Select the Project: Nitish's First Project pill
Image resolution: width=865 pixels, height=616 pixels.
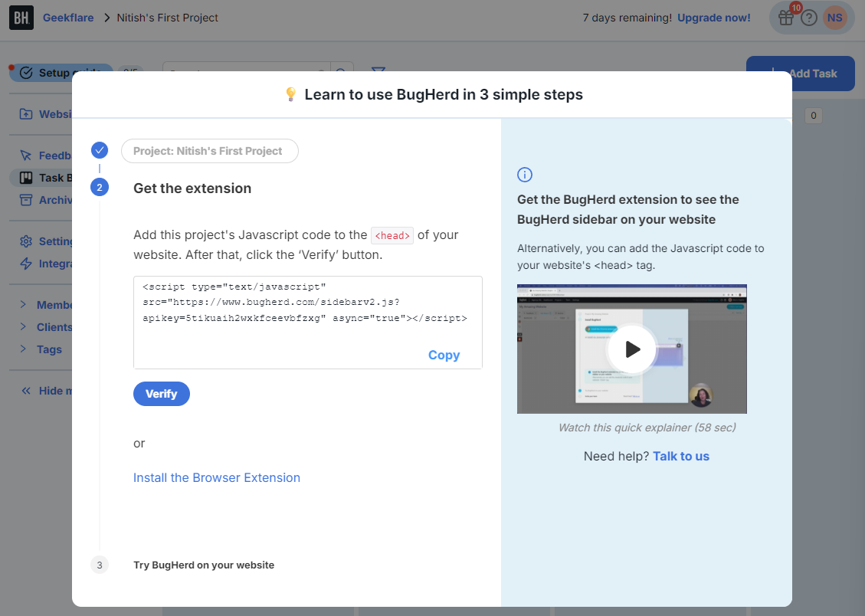click(x=210, y=151)
